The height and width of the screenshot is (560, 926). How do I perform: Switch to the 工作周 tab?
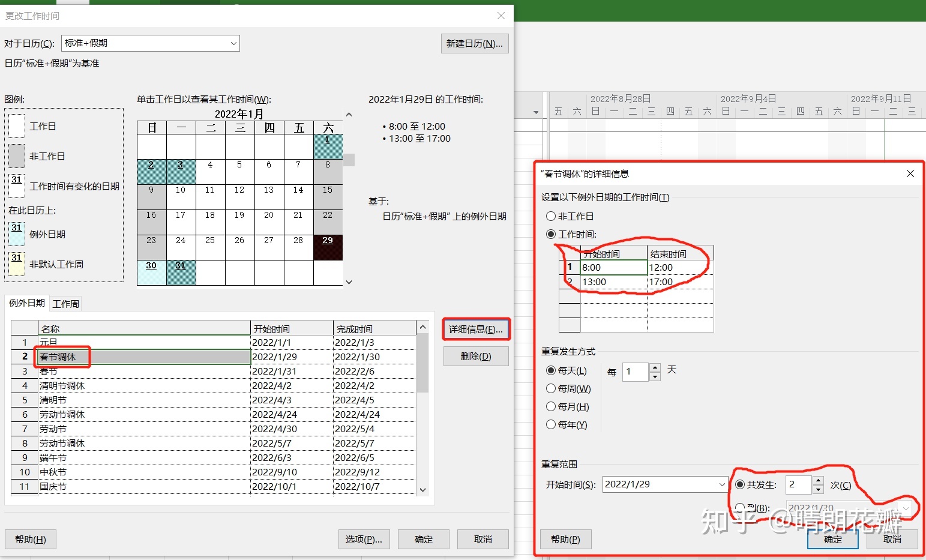point(66,304)
